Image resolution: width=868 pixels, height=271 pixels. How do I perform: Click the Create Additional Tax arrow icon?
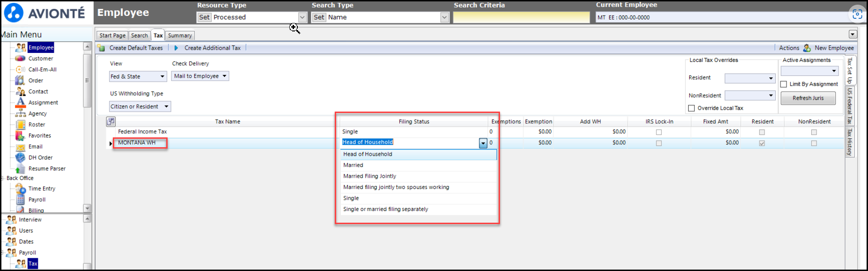176,48
